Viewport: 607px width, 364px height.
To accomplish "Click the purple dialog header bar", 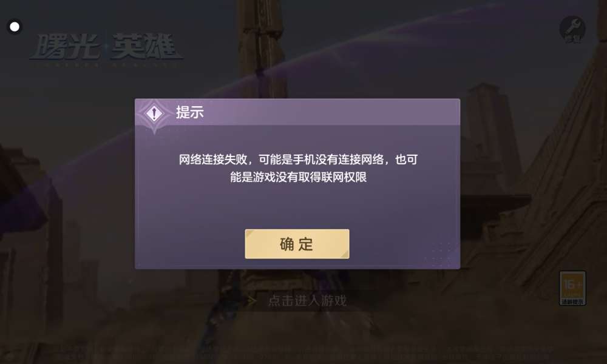I will pos(297,112).
